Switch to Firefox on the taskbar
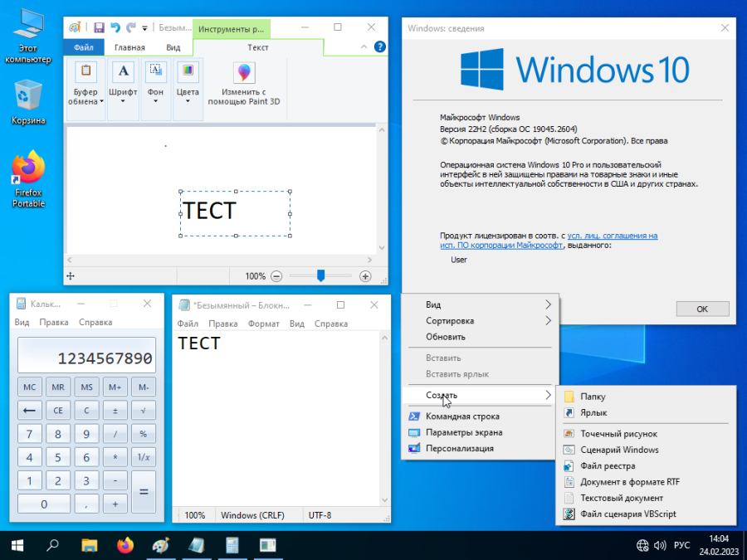This screenshot has width=747, height=560. (x=125, y=545)
